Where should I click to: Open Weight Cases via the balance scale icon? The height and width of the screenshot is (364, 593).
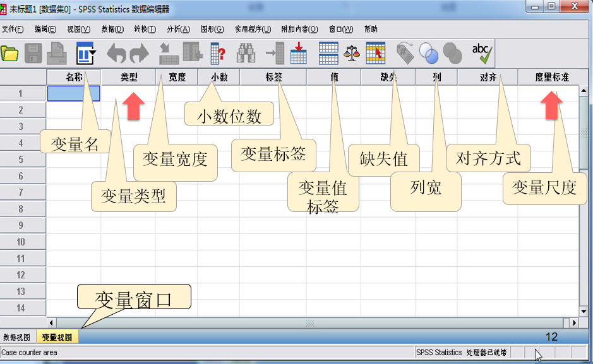click(352, 53)
